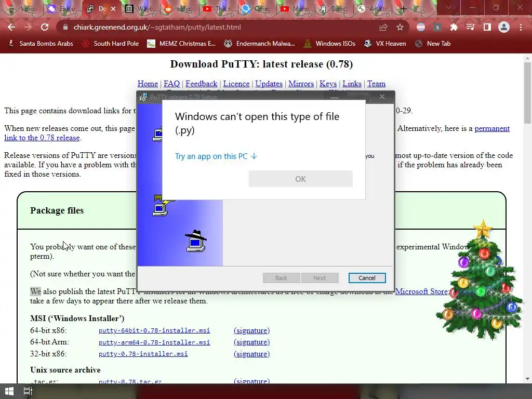Click the share page icon in address bar
Image resolution: width=532 pixels, height=399 pixels.
(383, 27)
